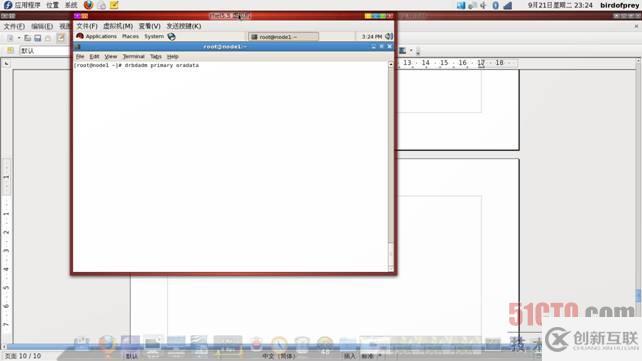Toggle 标准 selection mode in status bar
This screenshot has height=361, width=642.
click(x=367, y=356)
